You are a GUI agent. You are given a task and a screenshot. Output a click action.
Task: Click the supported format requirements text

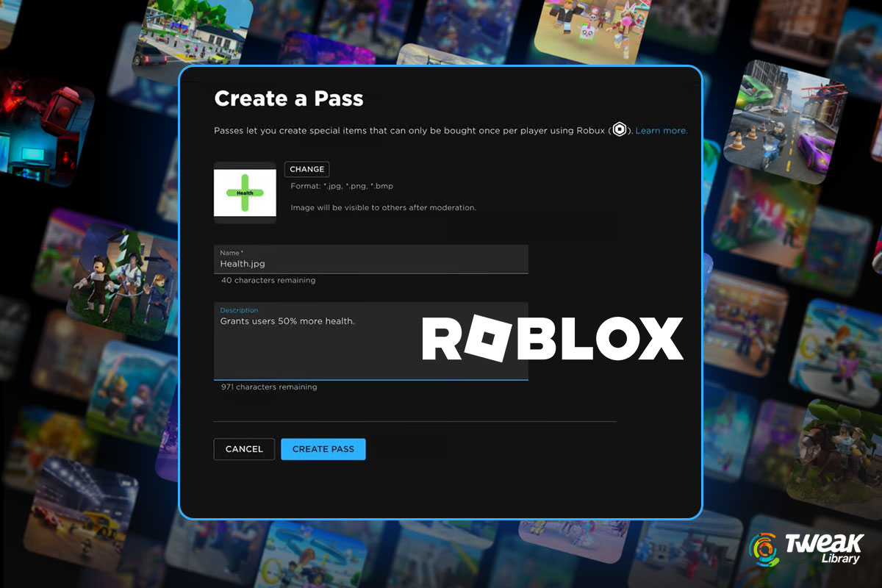pyautogui.click(x=341, y=186)
